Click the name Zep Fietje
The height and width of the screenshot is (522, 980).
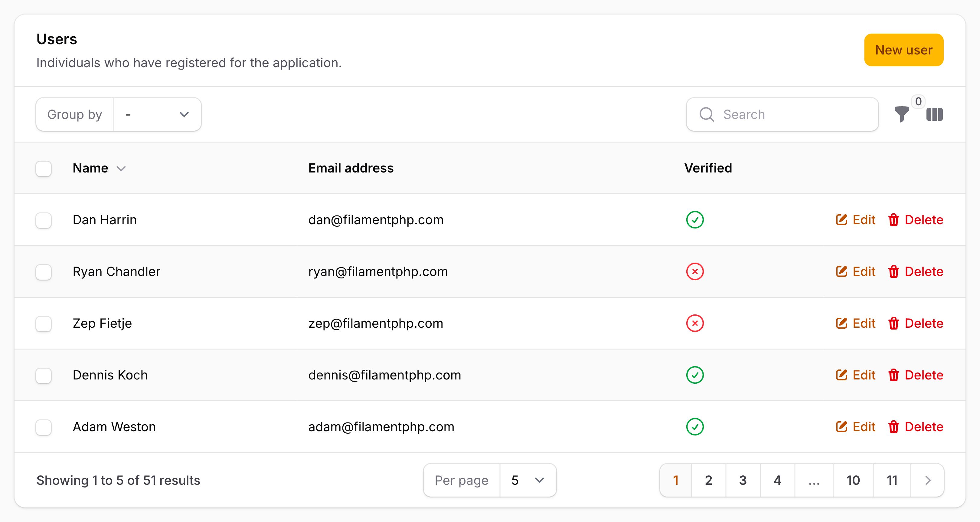pos(102,323)
